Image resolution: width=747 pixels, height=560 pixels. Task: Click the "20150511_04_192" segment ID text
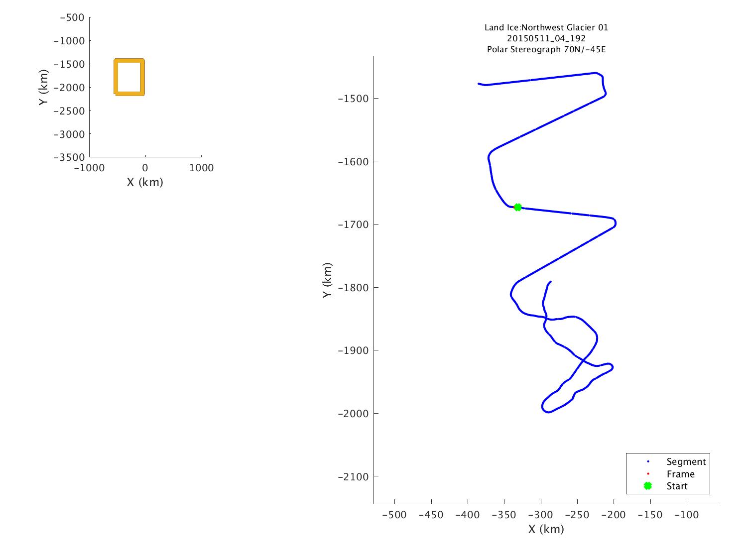pos(546,38)
